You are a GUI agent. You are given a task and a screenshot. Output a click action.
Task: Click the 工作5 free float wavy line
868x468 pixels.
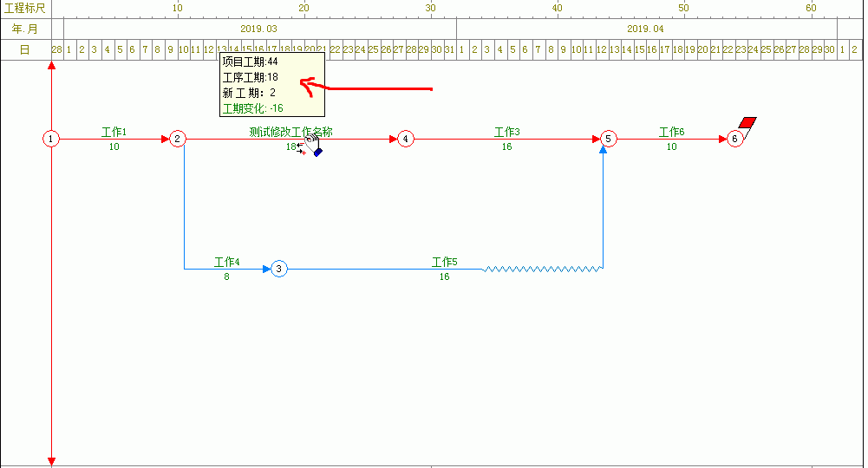542,269
